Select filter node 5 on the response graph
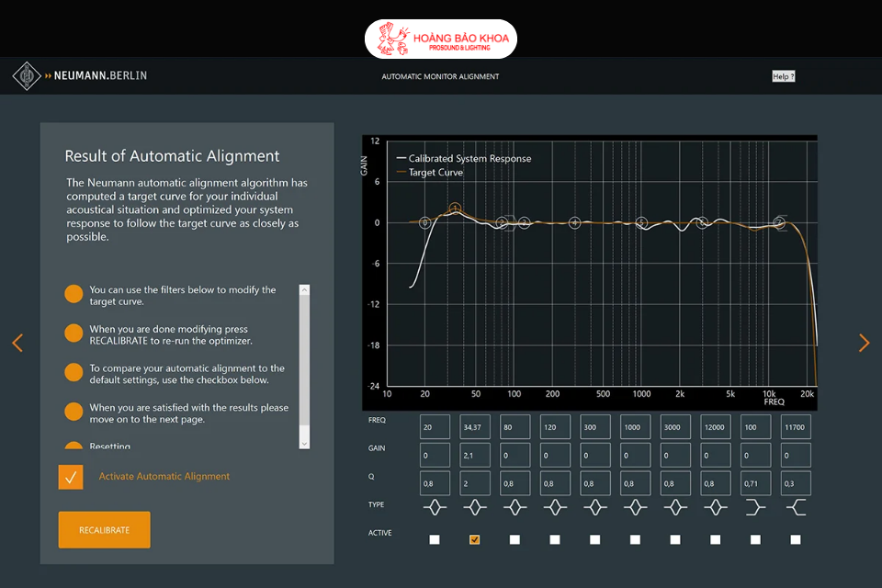The width and height of the screenshot is (882, 588). click(641, 223)
